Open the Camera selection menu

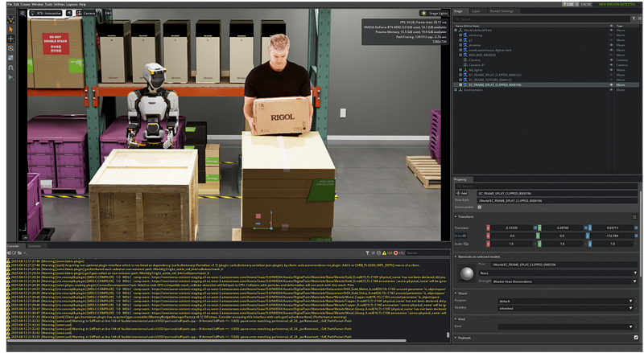(x=86, y=14)
